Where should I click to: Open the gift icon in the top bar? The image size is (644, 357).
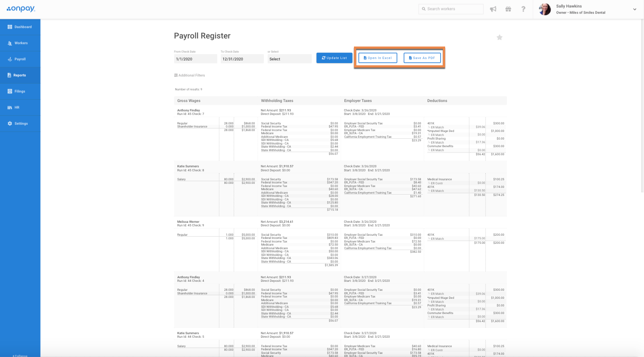pos(508,9)
